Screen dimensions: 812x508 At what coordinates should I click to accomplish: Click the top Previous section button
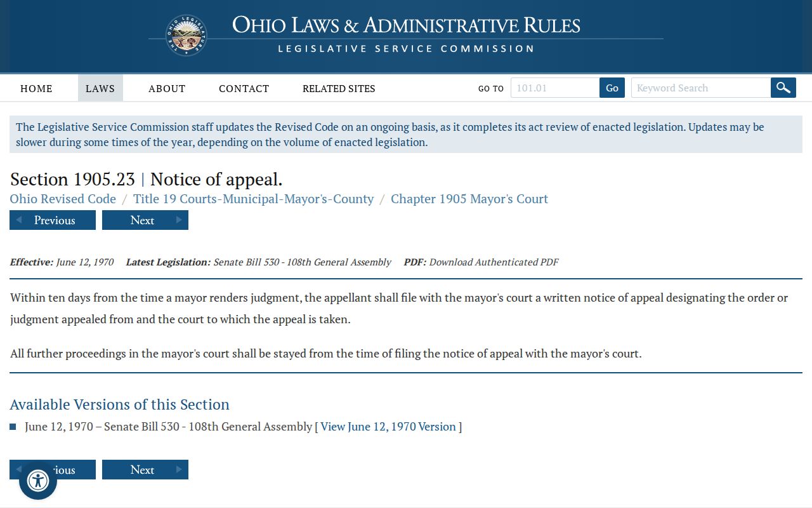[x=53, y=220]
